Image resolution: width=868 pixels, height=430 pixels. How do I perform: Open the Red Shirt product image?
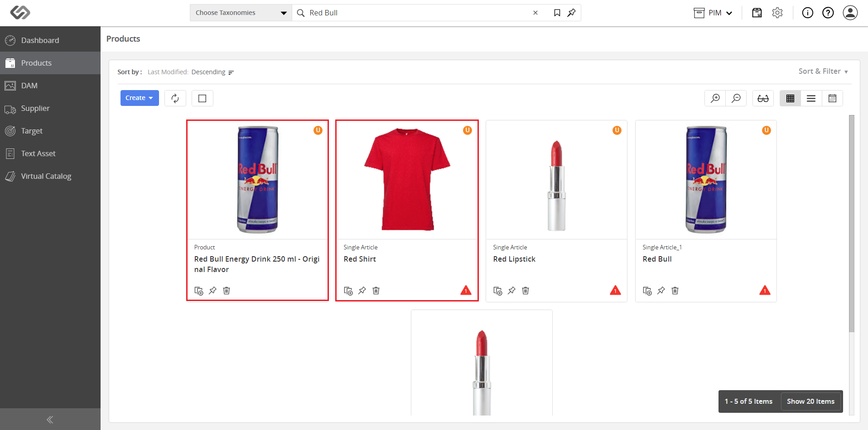(407, 180)
